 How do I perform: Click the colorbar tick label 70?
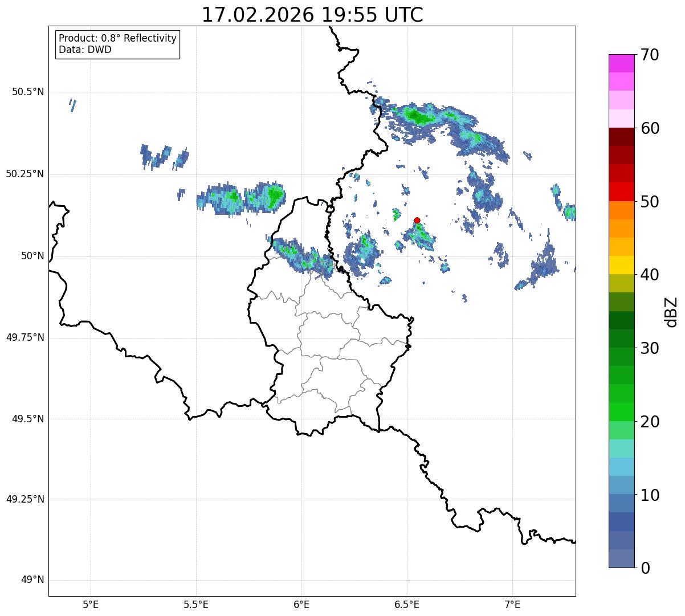click(x=650, y=55)
